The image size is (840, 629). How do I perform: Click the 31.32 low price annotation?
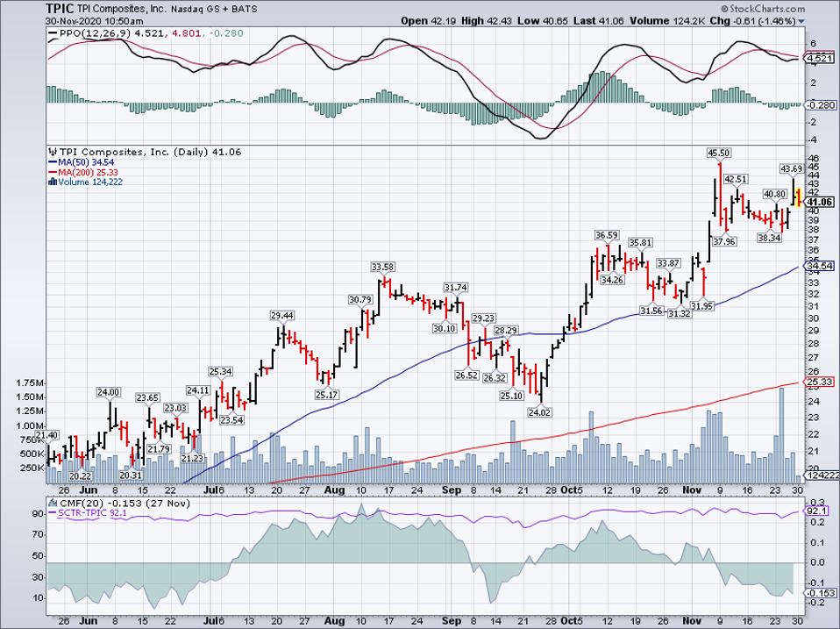click(x=680, y=313)
